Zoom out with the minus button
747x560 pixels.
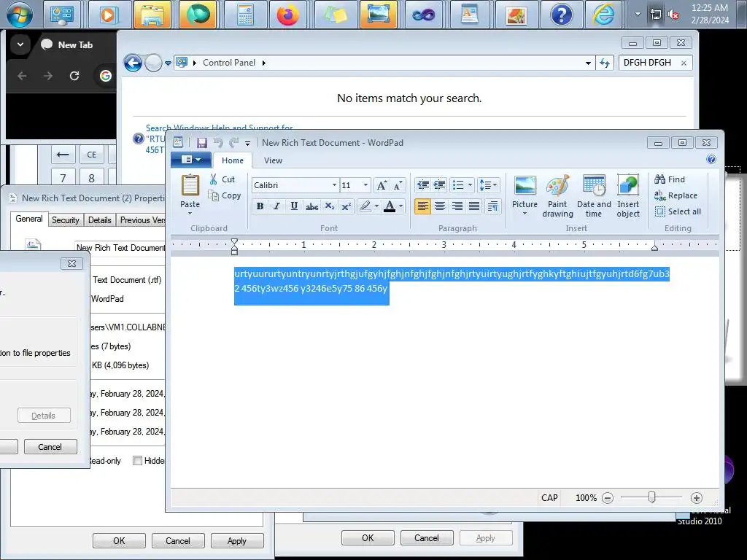pos(608,497)
